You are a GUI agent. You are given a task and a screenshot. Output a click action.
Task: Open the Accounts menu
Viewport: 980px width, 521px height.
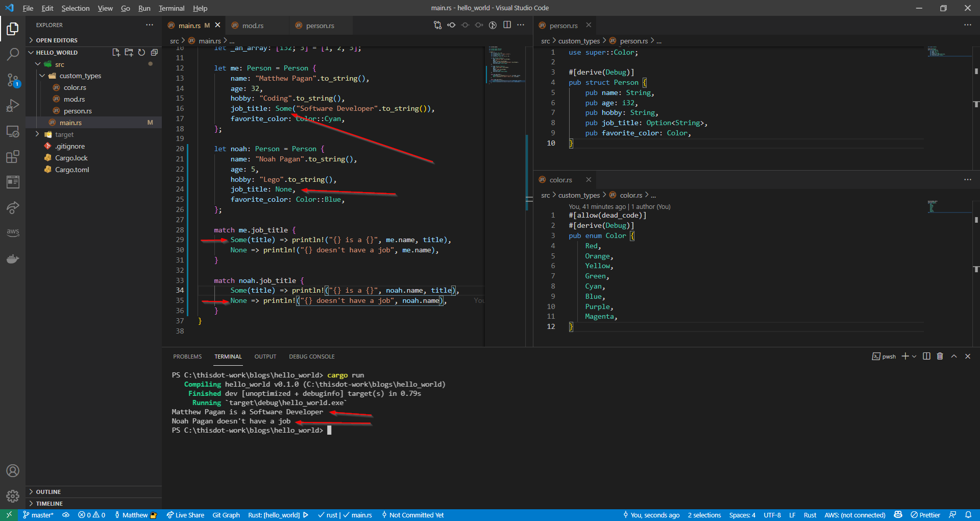tap(13, 470)
